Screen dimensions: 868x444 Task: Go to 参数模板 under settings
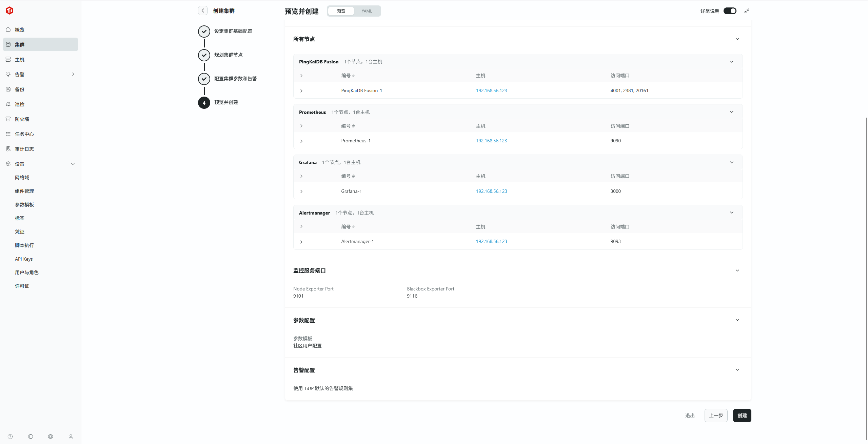pyautogui.click(x=24, y=205)
